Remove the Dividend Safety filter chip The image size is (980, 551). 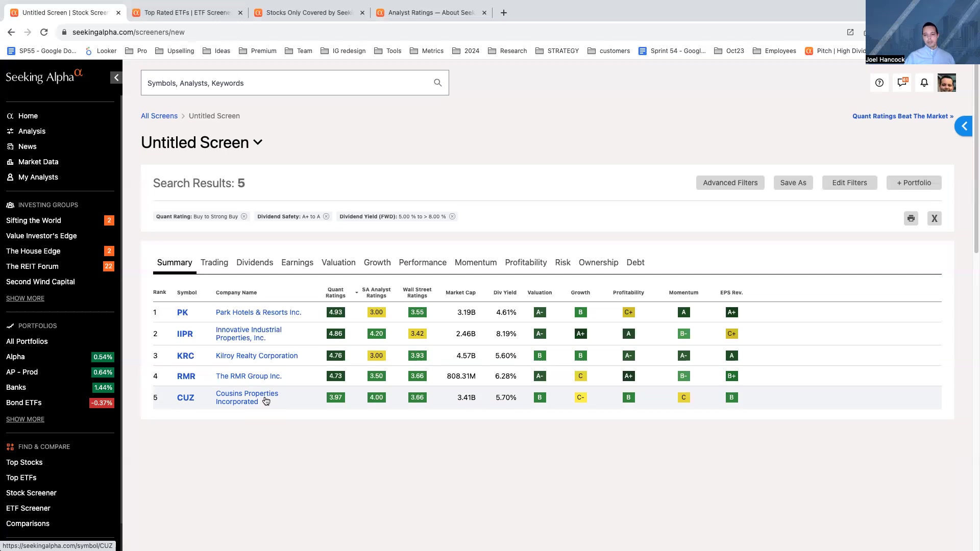[x=326, y=216]
